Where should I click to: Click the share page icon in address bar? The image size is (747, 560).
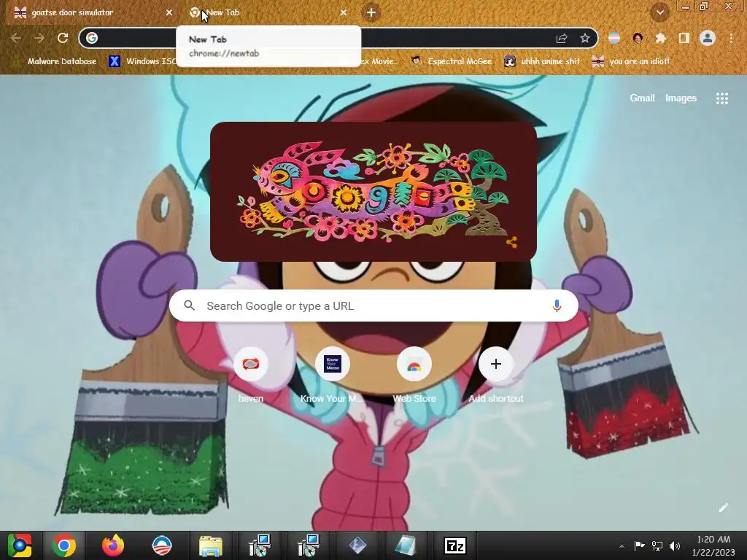click(562, 38)
